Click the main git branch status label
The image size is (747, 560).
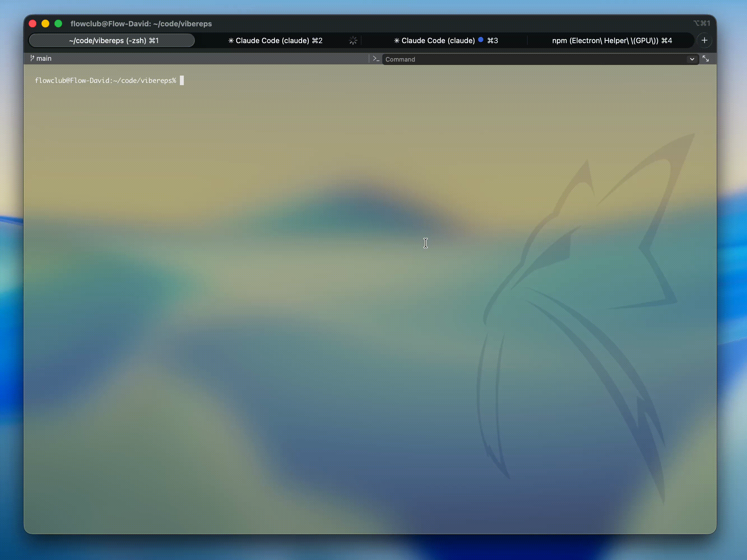click(44, 59)
